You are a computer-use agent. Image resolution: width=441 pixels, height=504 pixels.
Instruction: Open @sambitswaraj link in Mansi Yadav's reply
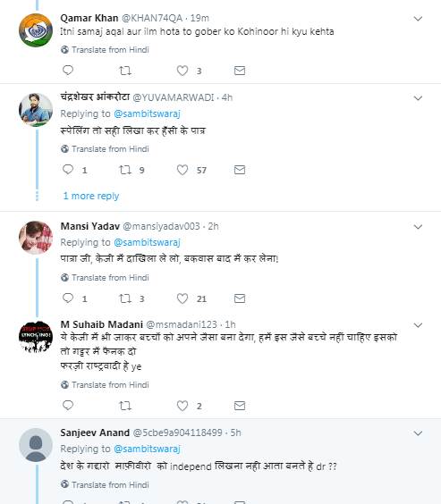(x=147, y=242)
